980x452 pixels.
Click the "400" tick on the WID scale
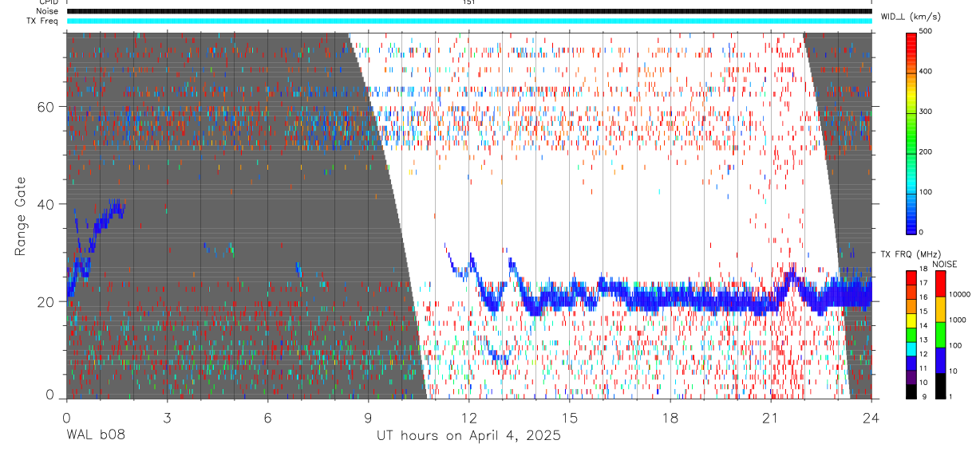(x=926, y=71)
